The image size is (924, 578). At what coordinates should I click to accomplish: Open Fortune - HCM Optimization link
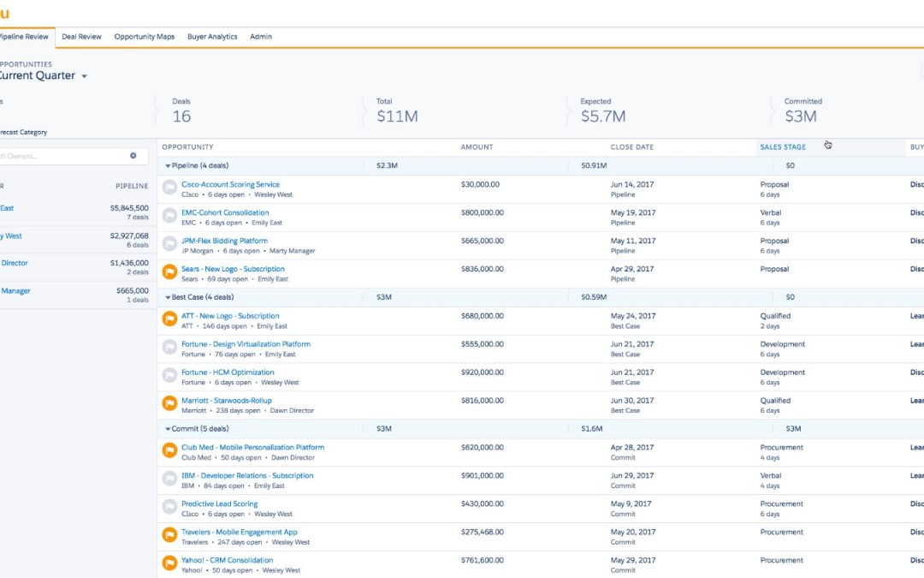point(228,372)
